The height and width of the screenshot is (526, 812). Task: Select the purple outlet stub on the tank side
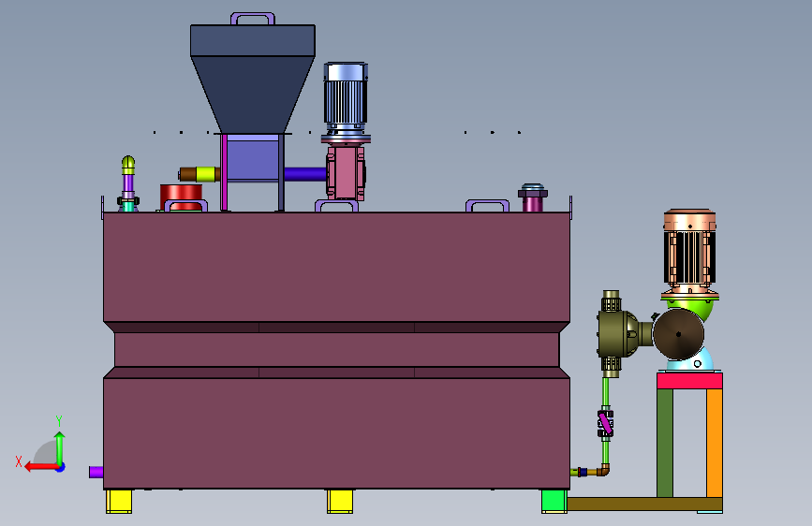click(x=96, y=472)
